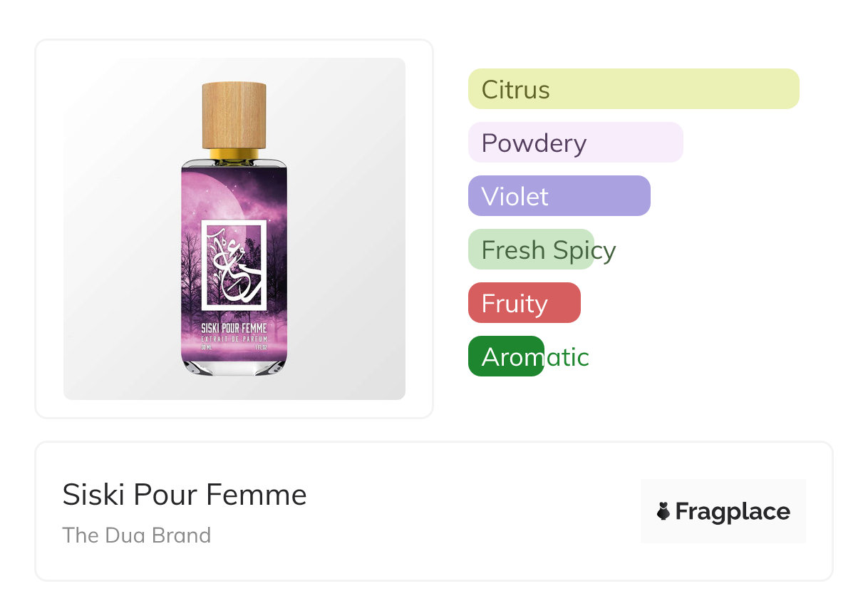
Task: Click the wooden cap of the bottle
Action: coord(234,114)
